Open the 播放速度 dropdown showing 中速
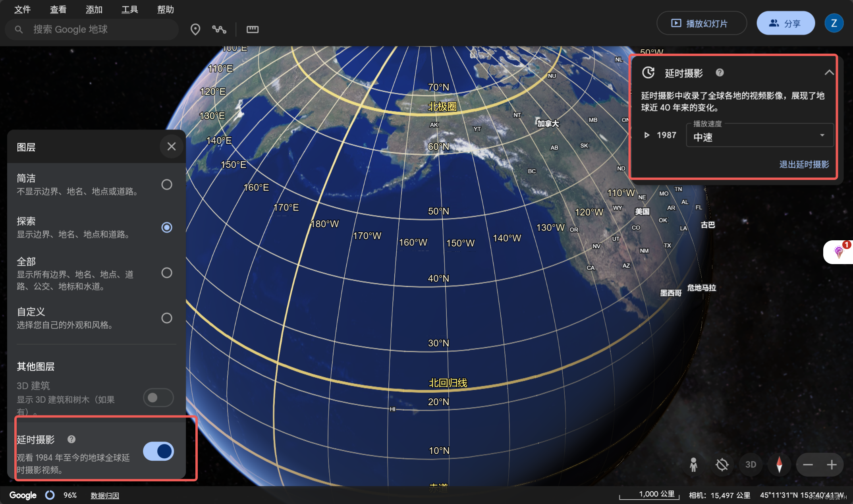This screenshot has height=504, width=853. coord(759,135)
